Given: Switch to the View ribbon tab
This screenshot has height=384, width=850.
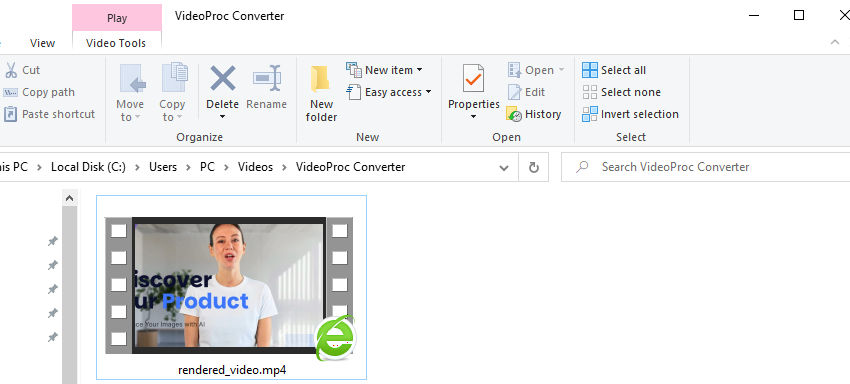Looking at the screenshot, I should [x=42, y=43].
